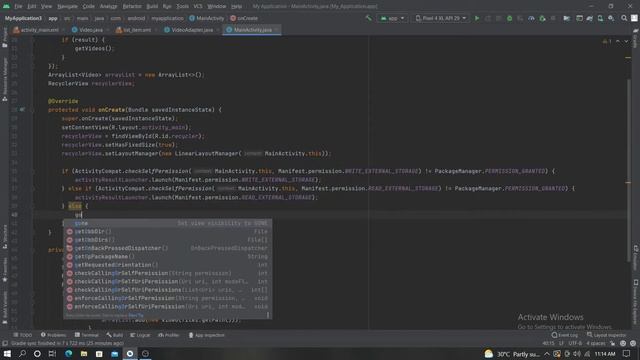Viewport: 640px width, 360px height.
Task: Start debugging with the green bug icon
Action: click(x=509, y=18)
